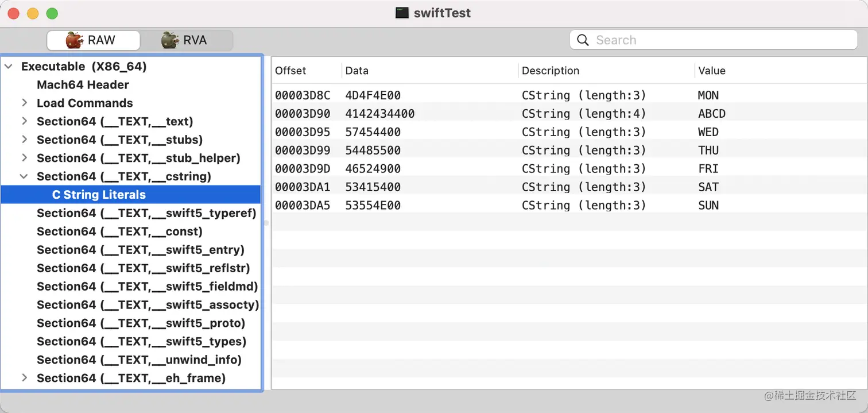The height and width of the screenshot is (413, 868).
Task: Collapse the __TEXT,__cstring section
Action: pos(25,177)
